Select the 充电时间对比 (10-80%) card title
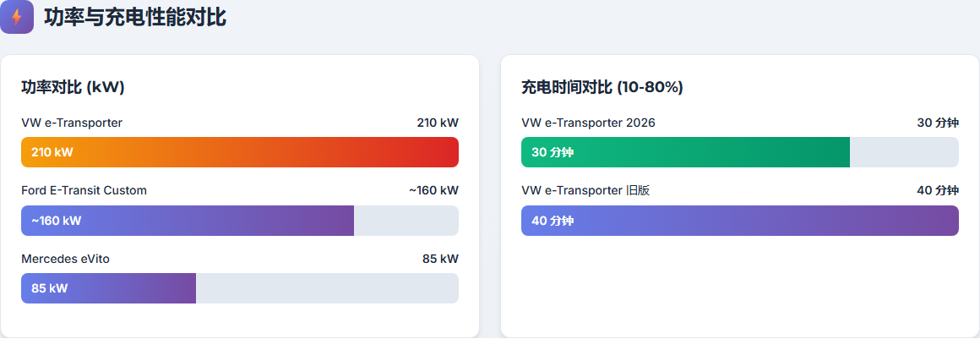The height and width of the screenshot is (339, 980). pyautogui.click(x=602, y=87)
